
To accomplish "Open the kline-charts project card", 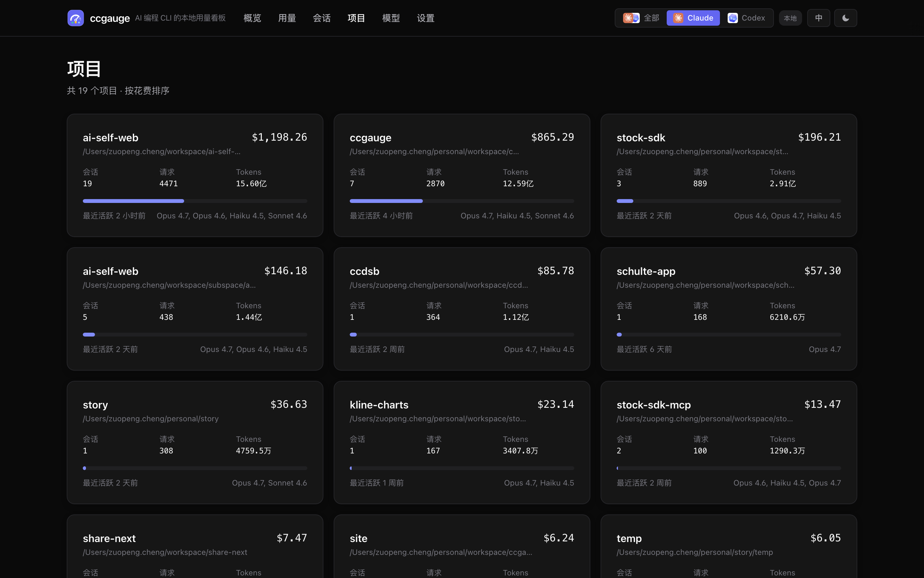I will (x=462, y=442).
